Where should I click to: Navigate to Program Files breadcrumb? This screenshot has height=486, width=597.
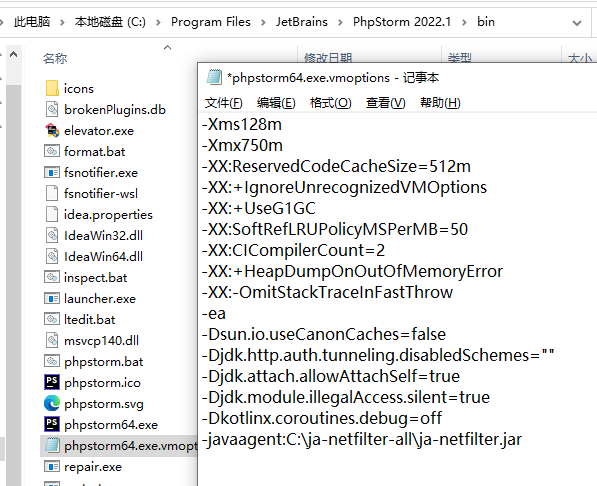coord(211,22)
